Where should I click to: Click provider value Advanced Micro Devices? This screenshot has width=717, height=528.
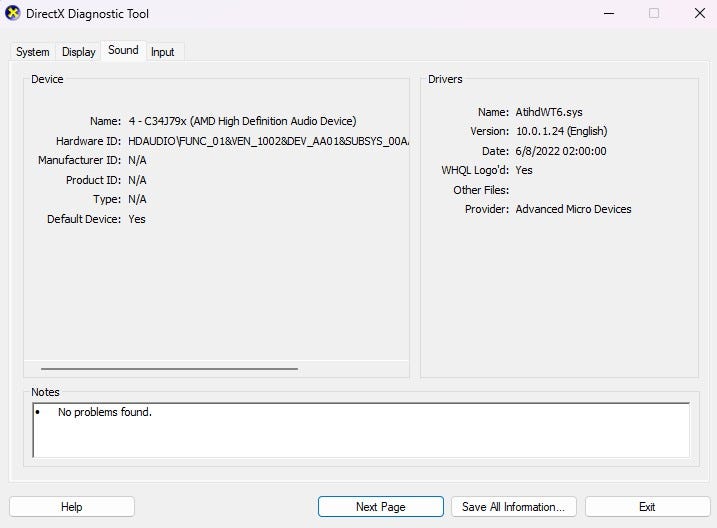(x=573, y=209)
